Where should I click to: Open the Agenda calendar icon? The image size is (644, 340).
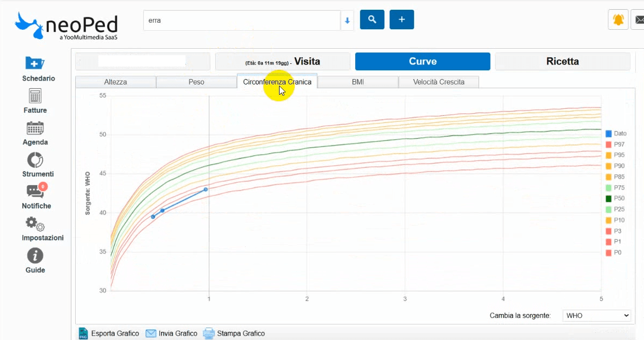pos(35,128)
